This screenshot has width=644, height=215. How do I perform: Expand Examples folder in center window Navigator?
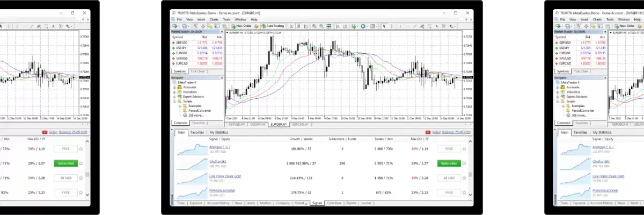point(179,106)
